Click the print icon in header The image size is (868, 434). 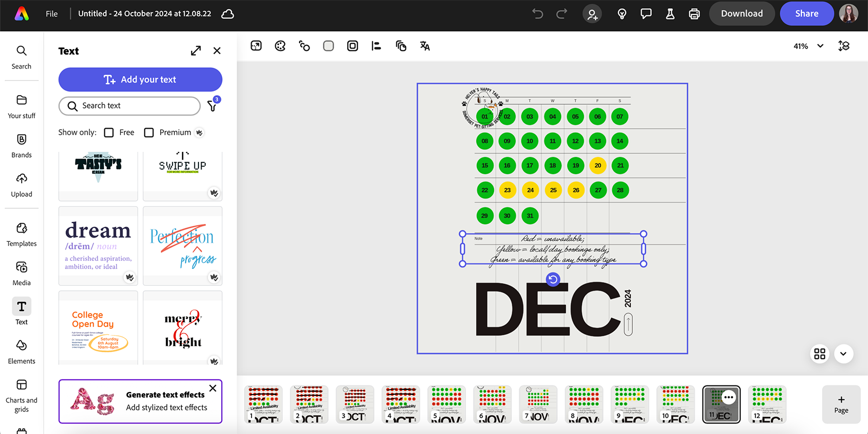(x=694, y=14)
